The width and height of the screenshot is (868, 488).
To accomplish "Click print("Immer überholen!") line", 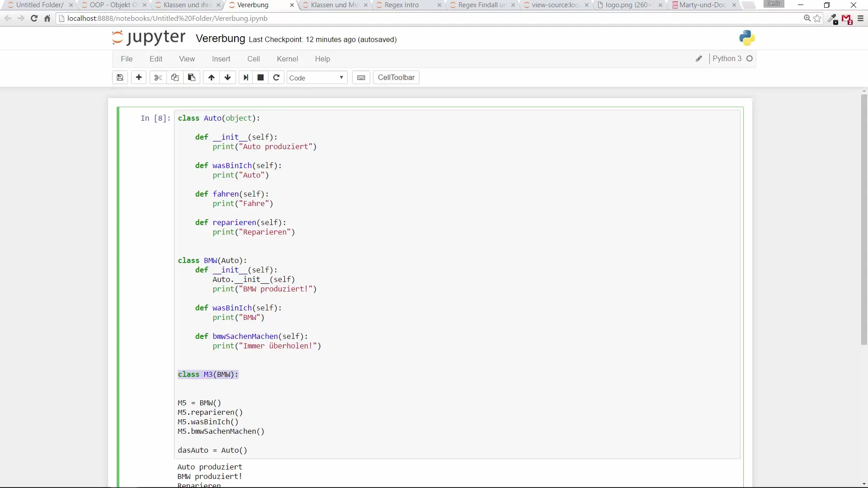I will (x=267, y=346).
